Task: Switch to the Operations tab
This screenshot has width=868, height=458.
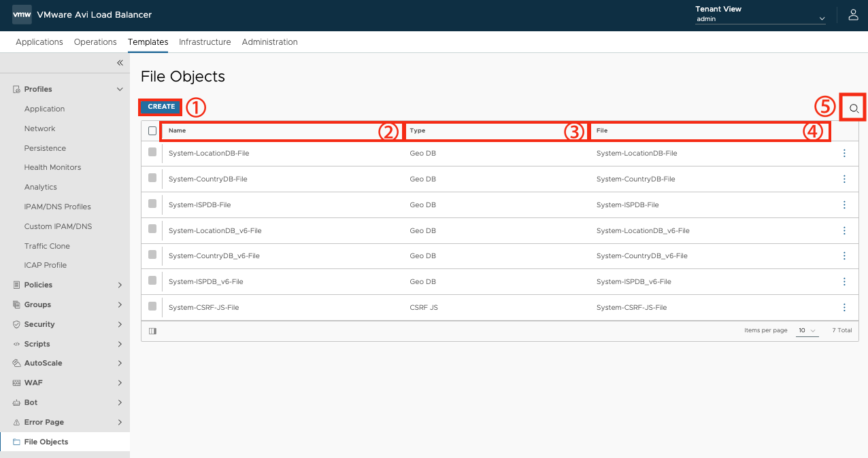Action: coord(95,42)
